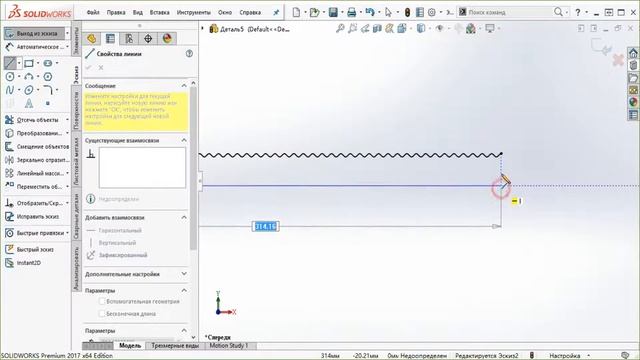Select the Arc sketch tool
640x360 pixels.
29,76
